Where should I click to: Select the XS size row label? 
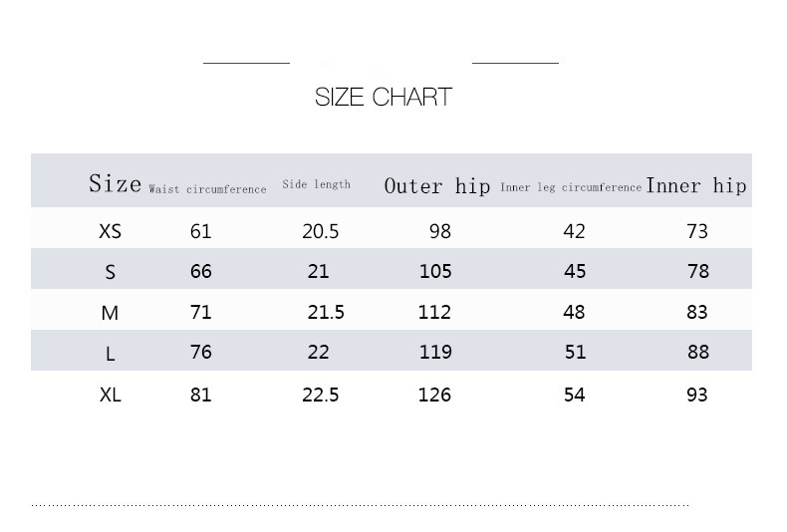pos(110,231)
